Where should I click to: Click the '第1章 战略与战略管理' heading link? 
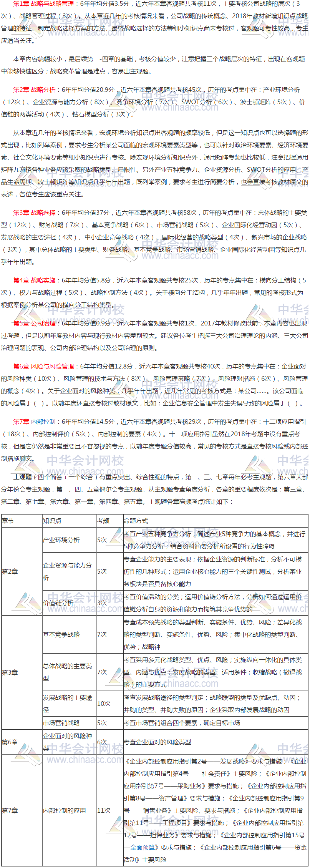pos(43,4)
